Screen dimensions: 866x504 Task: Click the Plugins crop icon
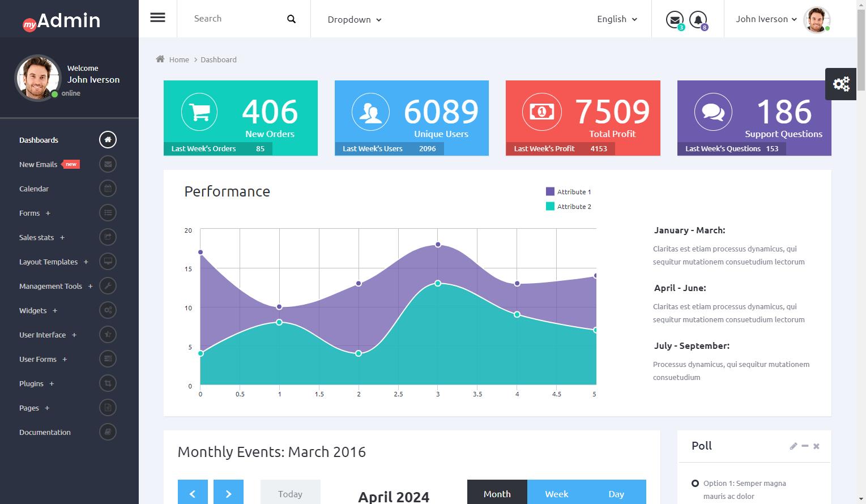[x=108, y=383]
